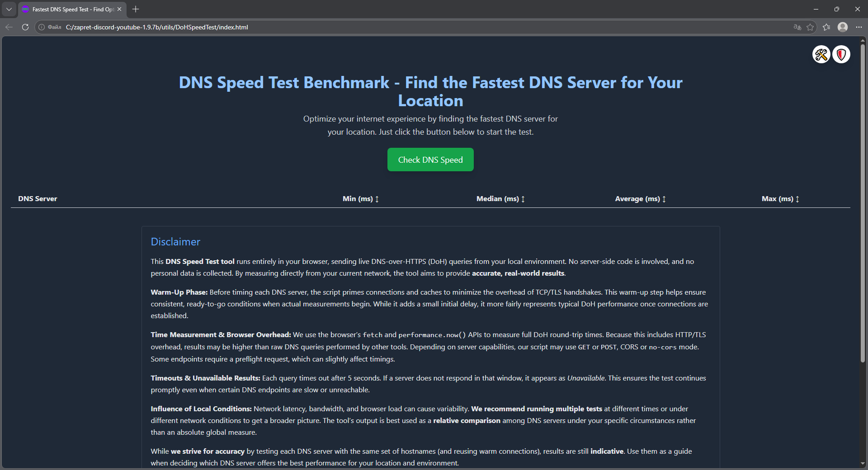Open the browser translate page icon

(797, 27)
